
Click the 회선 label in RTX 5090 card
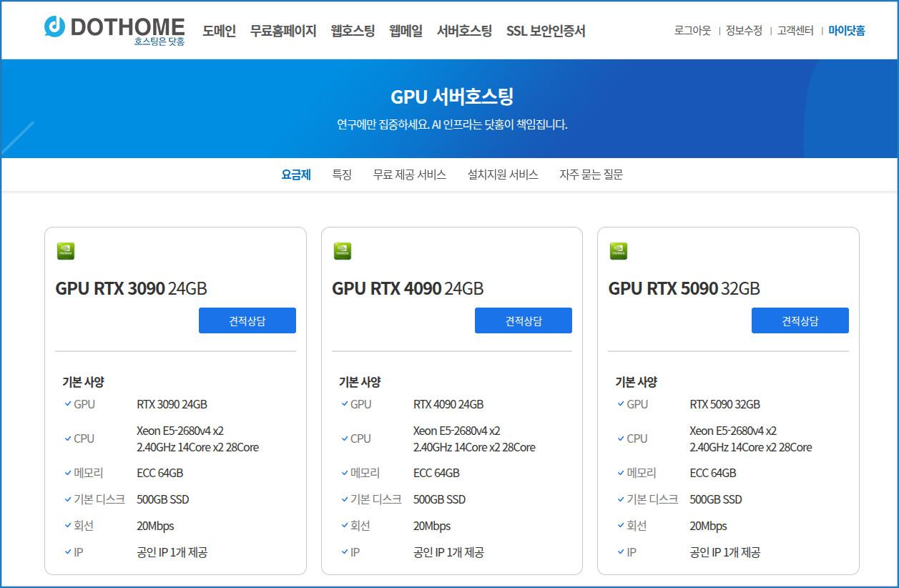point(637,526)
